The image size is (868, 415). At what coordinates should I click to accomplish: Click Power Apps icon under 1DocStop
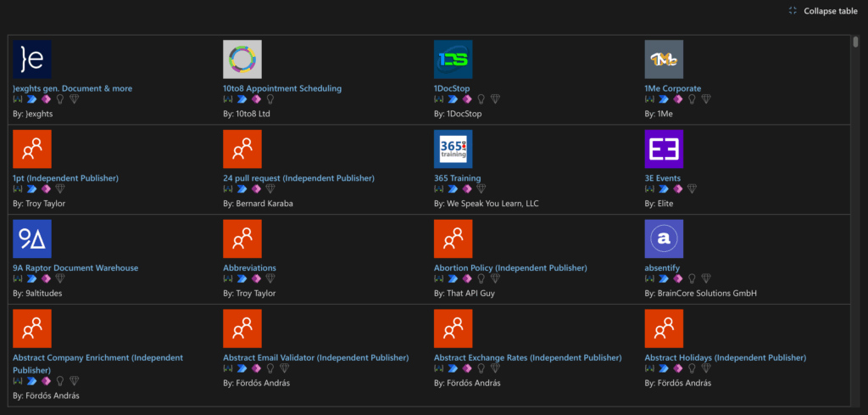point(467,99)
